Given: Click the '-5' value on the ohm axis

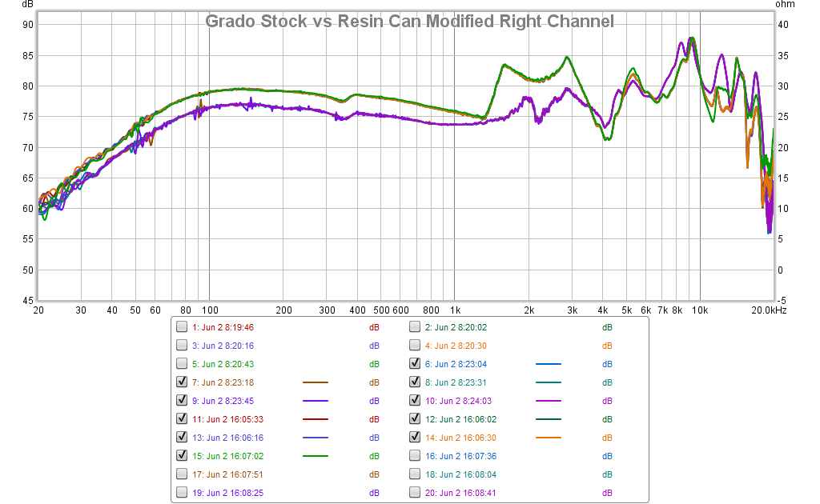Looking at the screenshot, I should coord(782,301).
